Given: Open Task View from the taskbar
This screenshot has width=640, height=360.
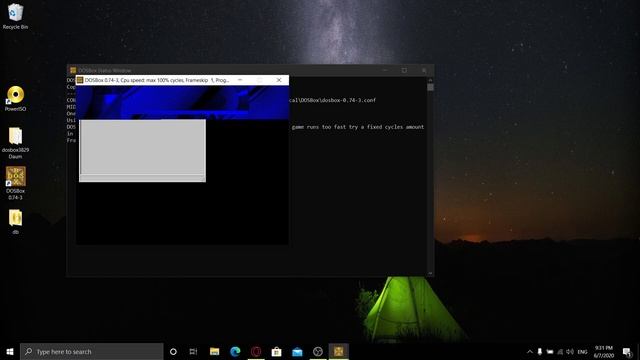Looking at the screenshot, I should click(x=193, y=351).
